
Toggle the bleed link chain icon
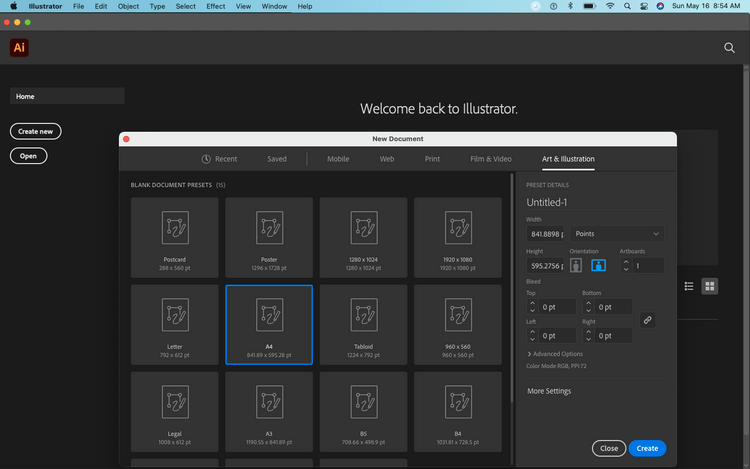(647, 320)
